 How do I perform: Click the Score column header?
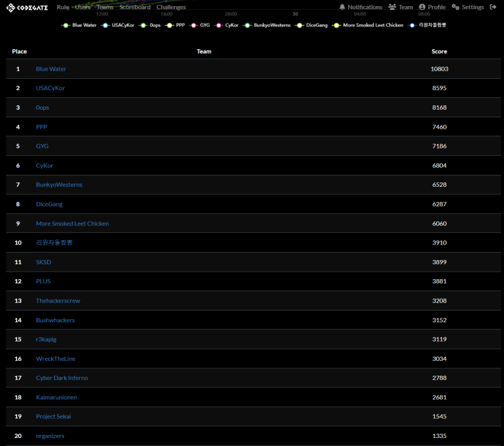coord(439,52)
